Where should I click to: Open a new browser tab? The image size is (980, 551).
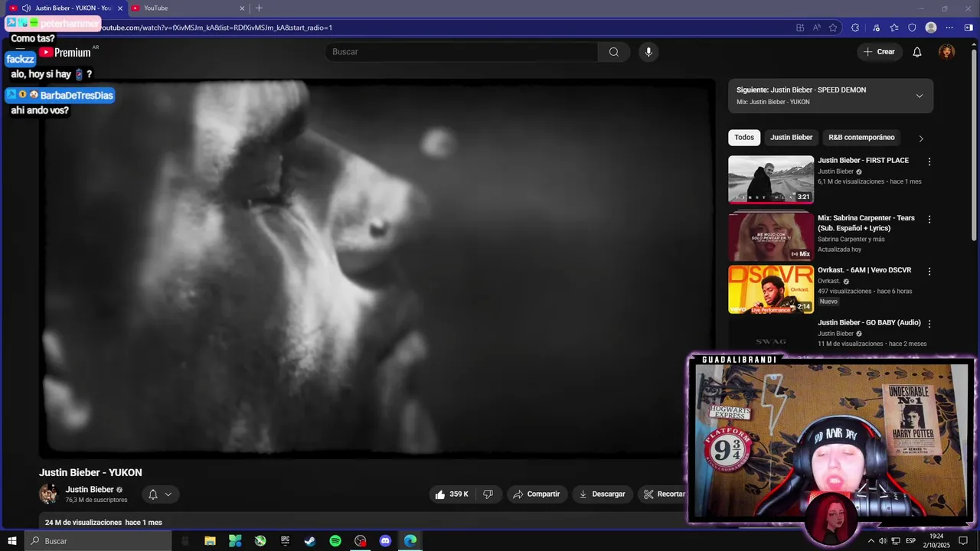[259, 8]
